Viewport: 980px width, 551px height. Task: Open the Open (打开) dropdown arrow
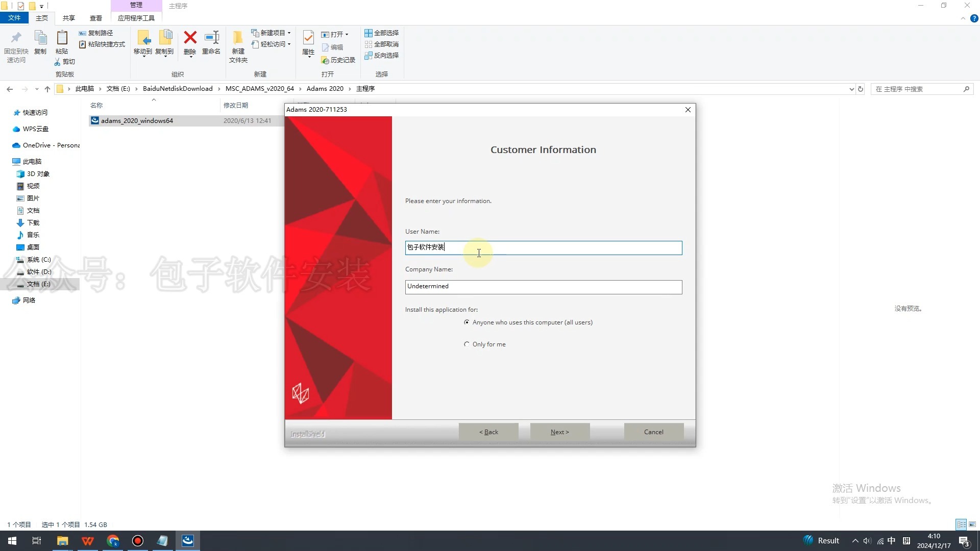point(347,35)
